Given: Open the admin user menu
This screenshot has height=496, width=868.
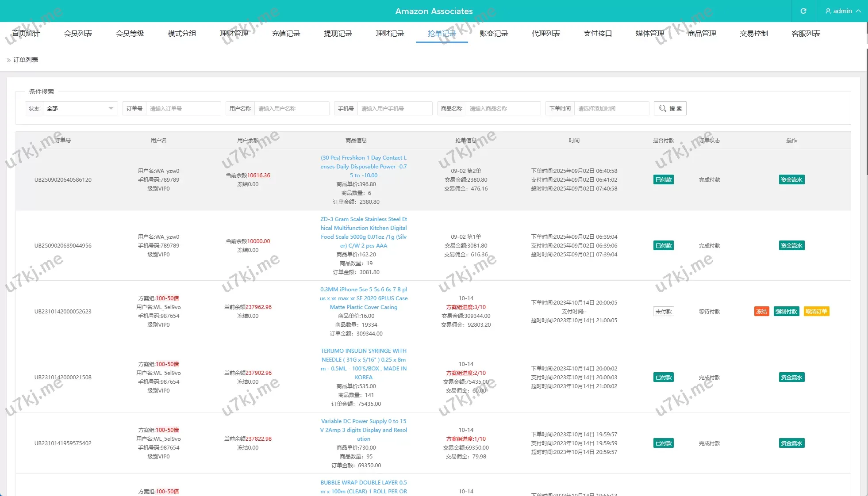Looking at the screenshot, I should coord(843,11).
